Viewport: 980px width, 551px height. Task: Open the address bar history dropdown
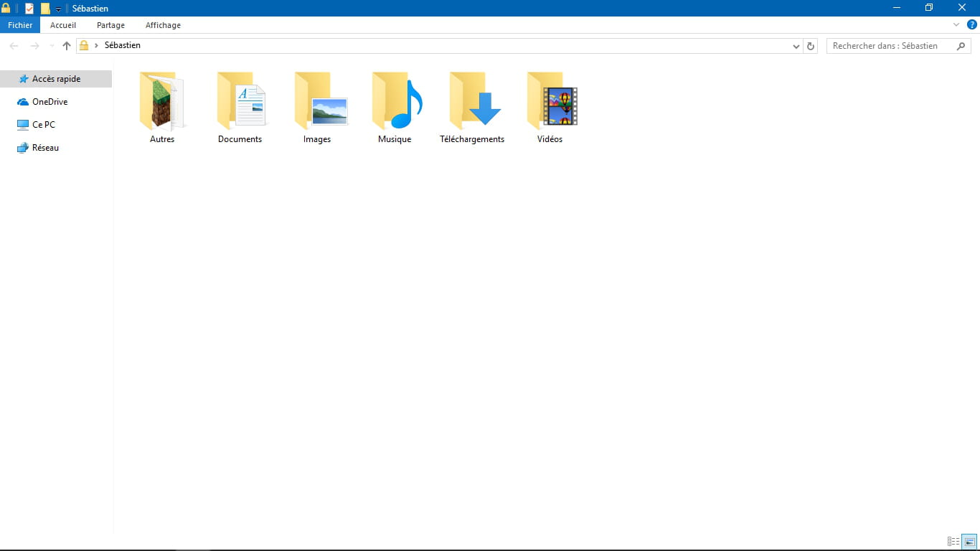coord(796,46)
